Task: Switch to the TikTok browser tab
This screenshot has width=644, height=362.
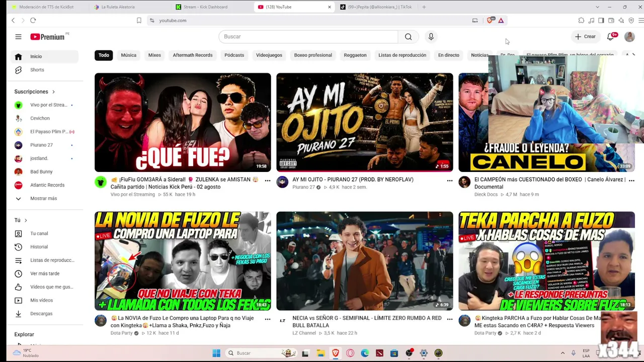Action: [376, 7]
